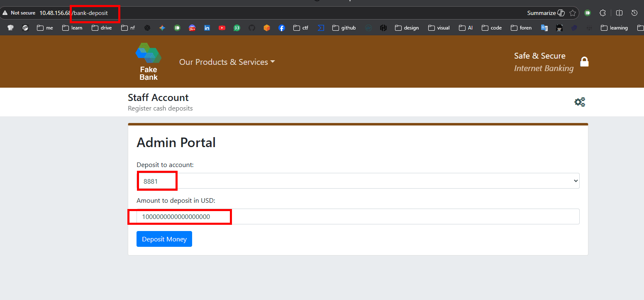Screen dimensions: 644x300
Task: Open the browser history clock icon
Action: [634, 13]
